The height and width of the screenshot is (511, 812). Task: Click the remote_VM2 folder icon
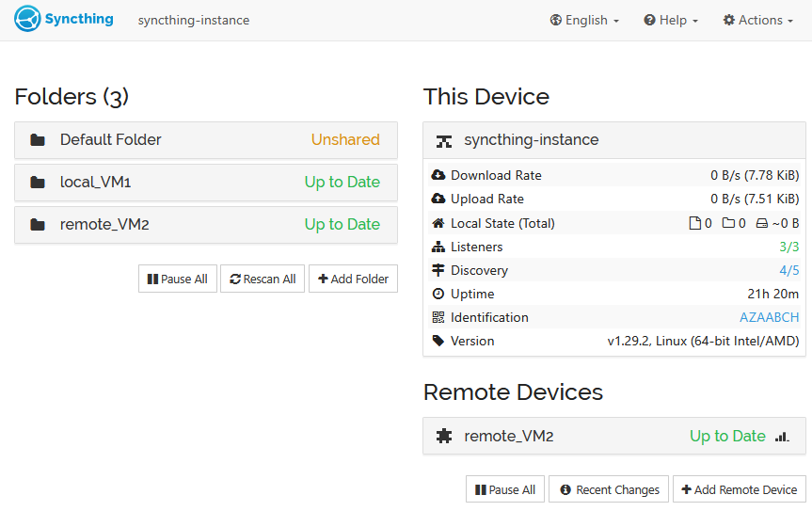click(x=38, y=225)
